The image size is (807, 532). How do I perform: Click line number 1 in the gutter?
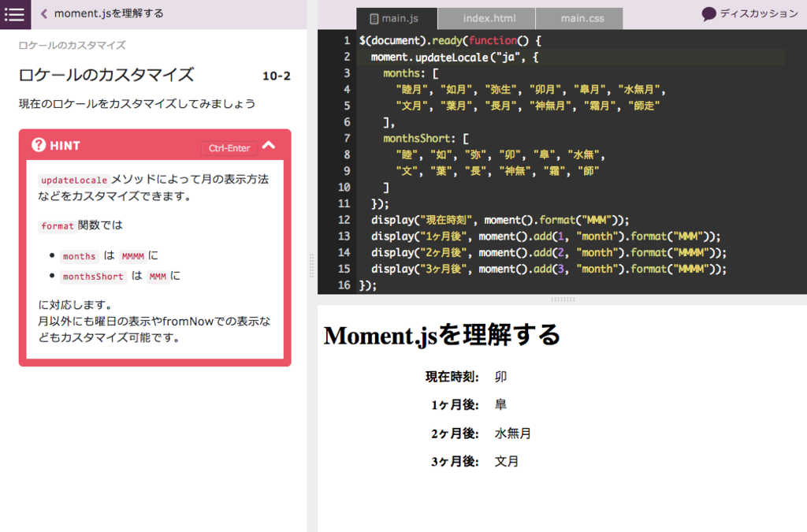pos(347,41)
